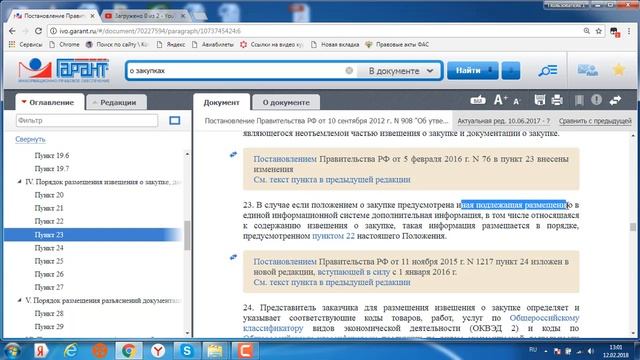The image size is (640, 360).
Task: Open the search scope dropdown 'В документе'
Action: click(x=399, y=71)
